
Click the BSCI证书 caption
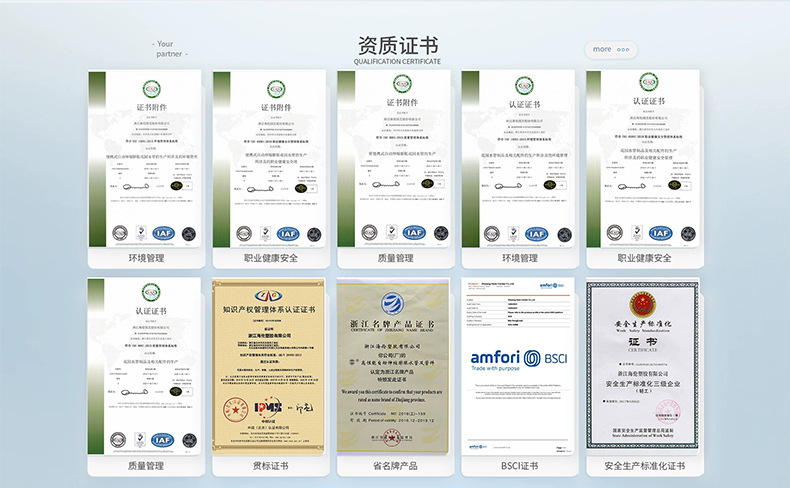click(519, 466)
